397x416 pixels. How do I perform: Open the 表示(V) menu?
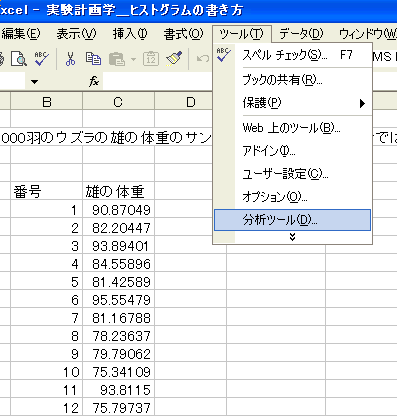coord(76,34)
